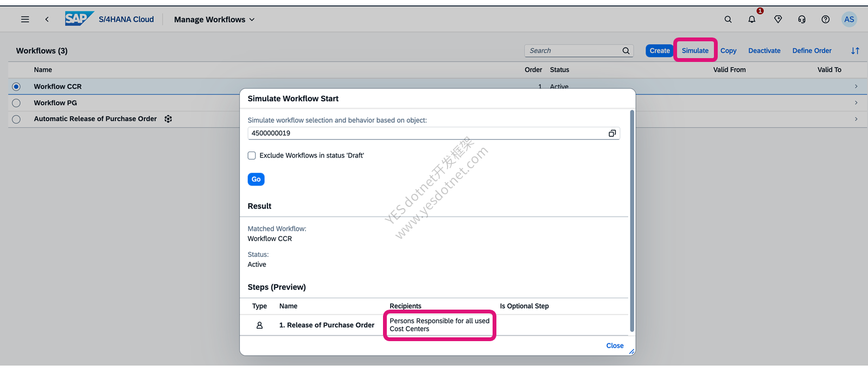Select Automatic Release of Purchase Order radio
This screenshot has height=371, width=868.
(16, 119)
